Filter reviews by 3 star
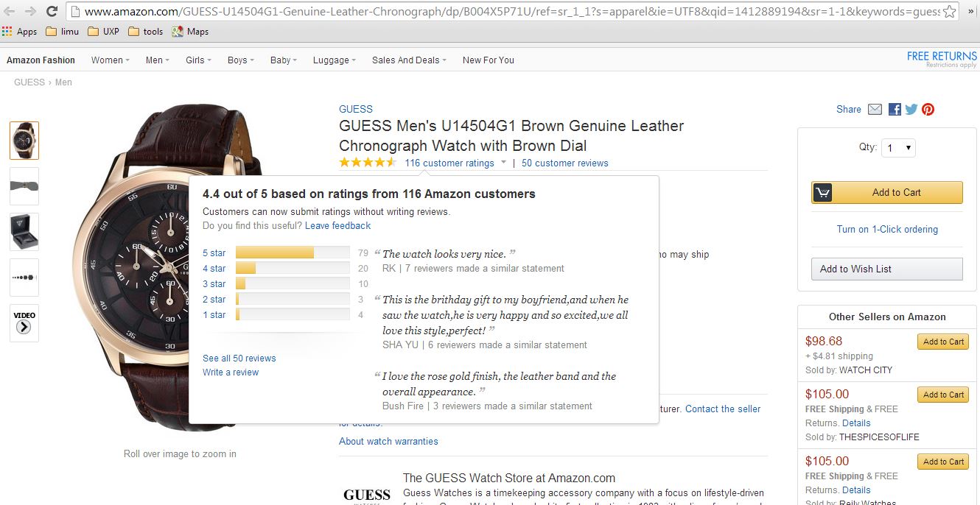Viewport: 980px width, 505px height. (214, 284)
